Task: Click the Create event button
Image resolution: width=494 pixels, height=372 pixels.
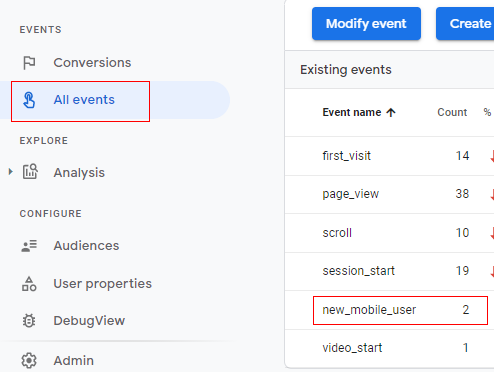Action: (465, 24)
